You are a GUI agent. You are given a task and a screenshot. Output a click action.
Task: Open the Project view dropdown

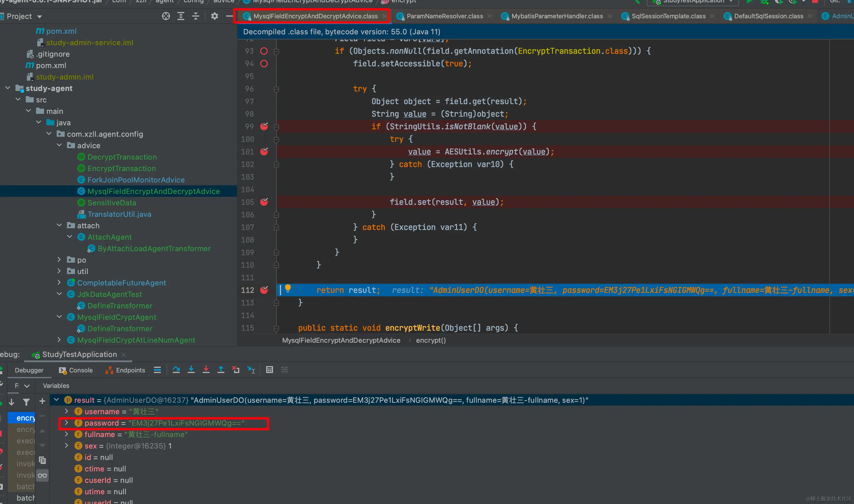click(39, 16)
